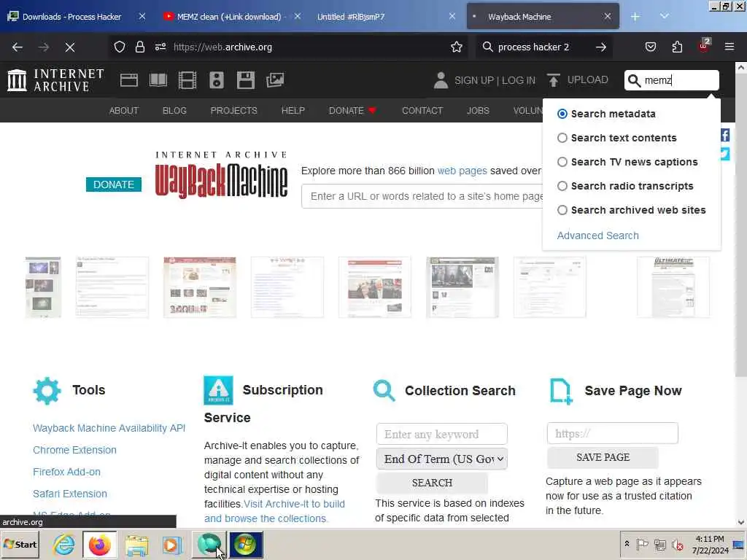Open the Windows Start menu
The width and height of the screenshot is (747, 560).
(x=20, y=545)
